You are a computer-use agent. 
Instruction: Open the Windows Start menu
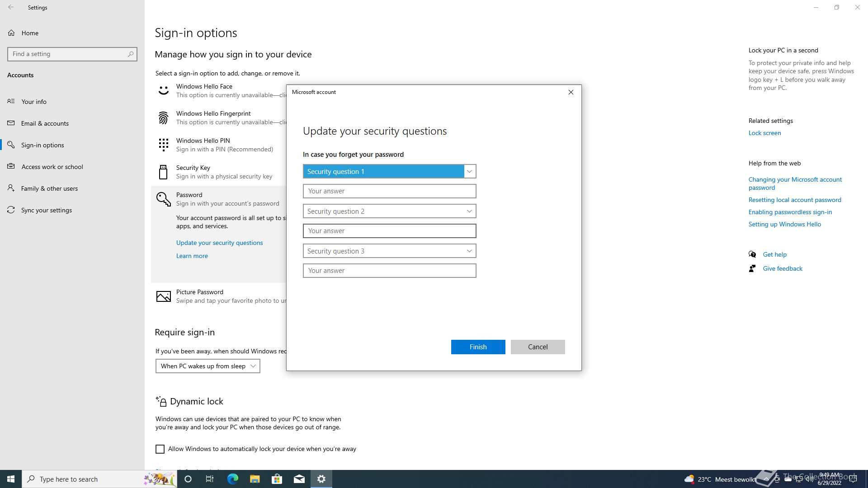11,479
